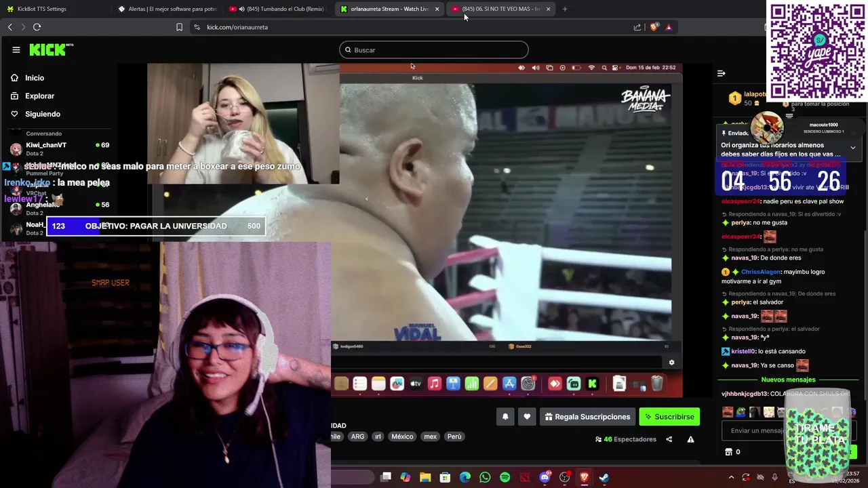This screenshot has width=868, height=488.
Task: Open the Brave Shields lion icon
Action: point(654,27)
